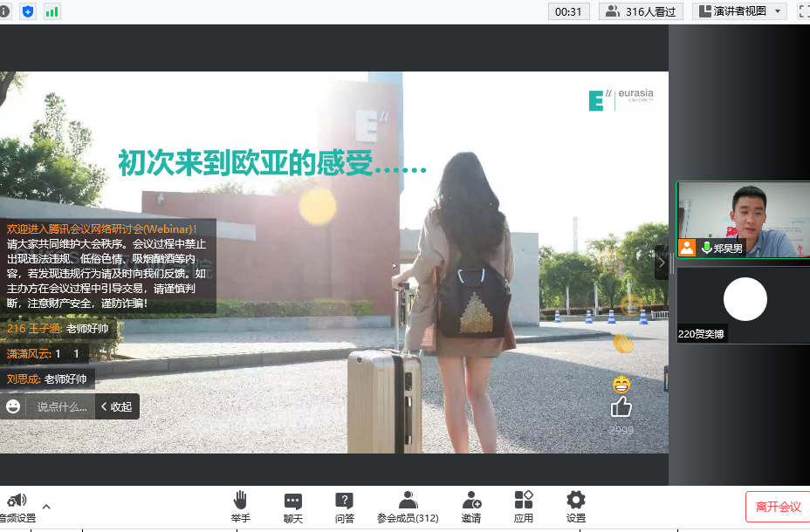Image resolution: width=810 pixels, height=532 pixels.
Task: Toggle the audio speaker (音频设置) icon
Action: click(x=17, y=501)
